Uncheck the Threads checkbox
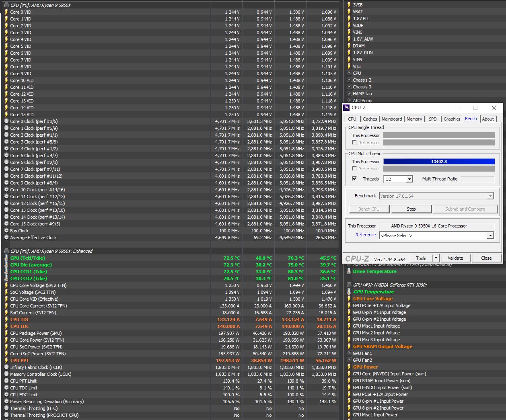This screenshot has height=420, width=506. click(x=354, y=179)
